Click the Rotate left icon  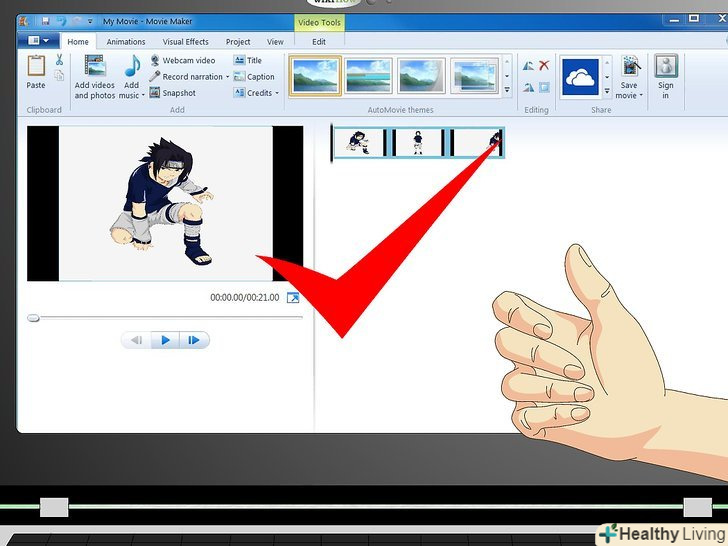[528, 65]
